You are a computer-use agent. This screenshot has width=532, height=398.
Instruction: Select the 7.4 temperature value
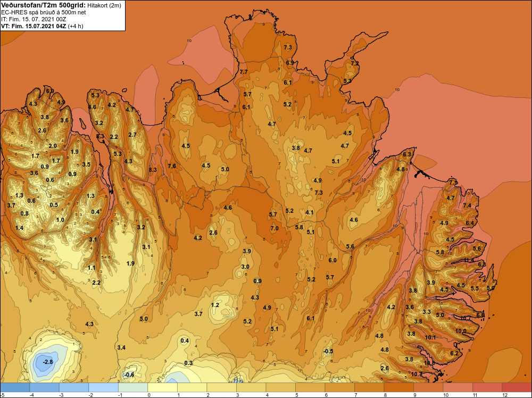pyautogui.click(x=467, y=205)
